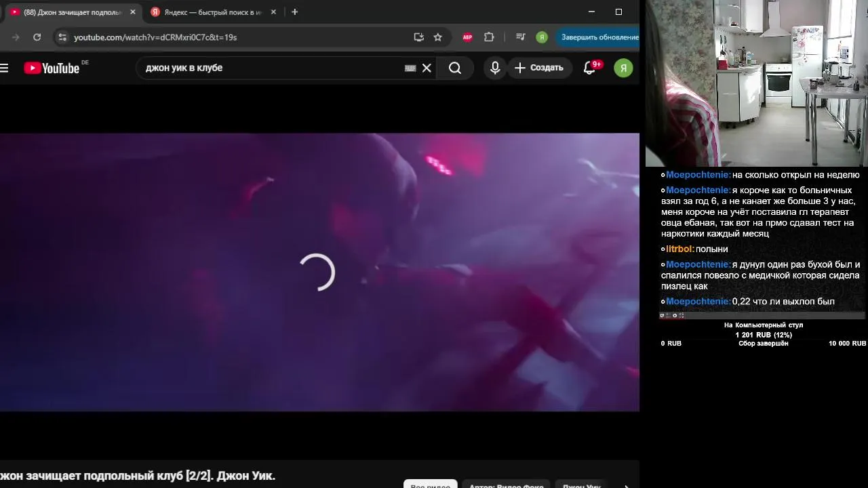The width and height of the screenshot is (868, 488).
Task: Click the Создать button
Action: (539, 68)
